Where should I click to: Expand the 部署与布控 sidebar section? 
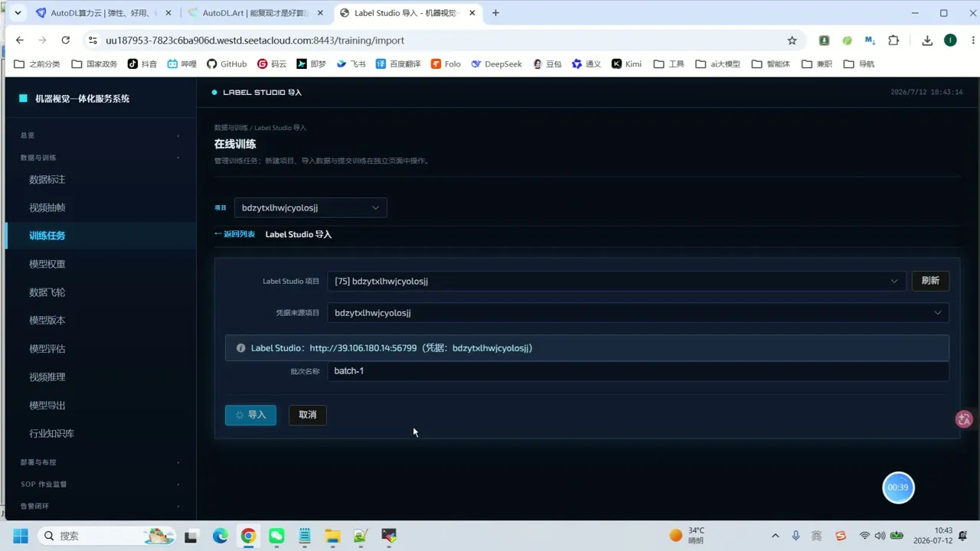[x=98, y=462]
